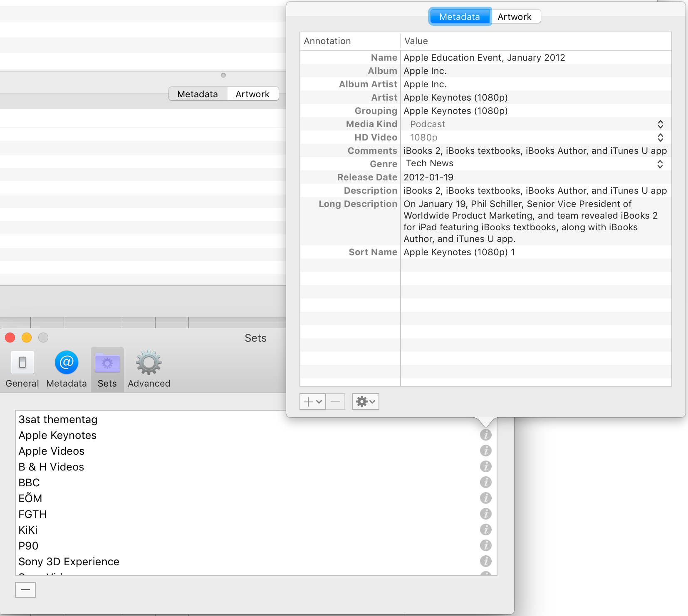The width and height of the screenshot is (688, 616).
Task: Show info for B & H Videos set
Action: 485,466
